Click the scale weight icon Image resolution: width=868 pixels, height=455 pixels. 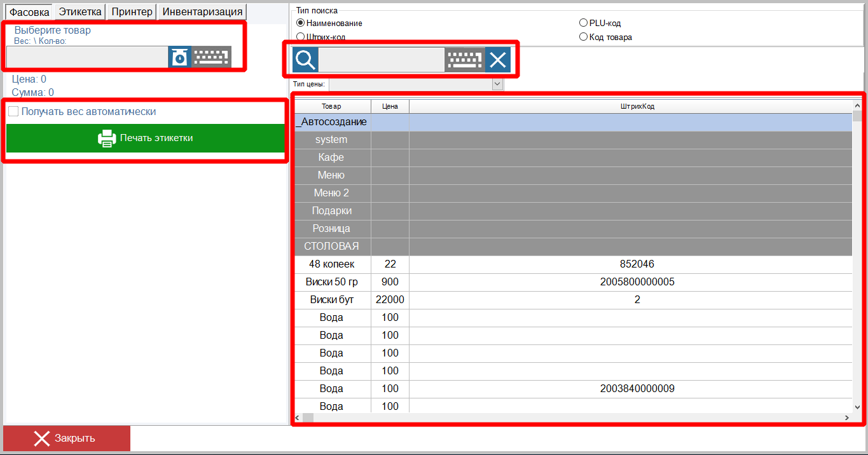click(180, 57)
